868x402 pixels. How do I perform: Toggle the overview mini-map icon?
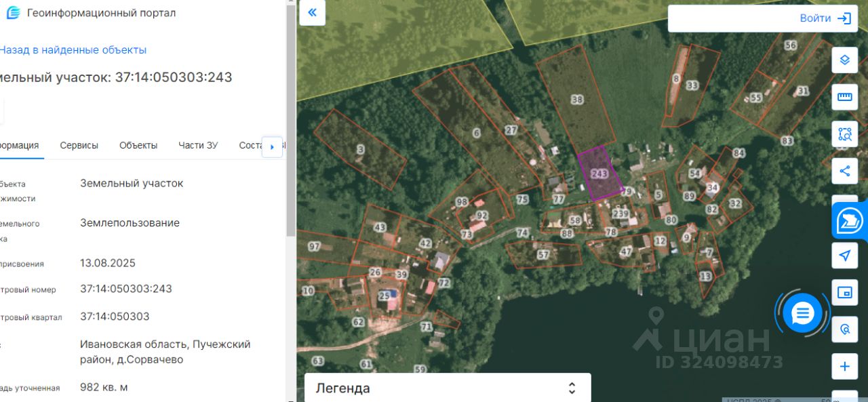click(x=845, y=293)
